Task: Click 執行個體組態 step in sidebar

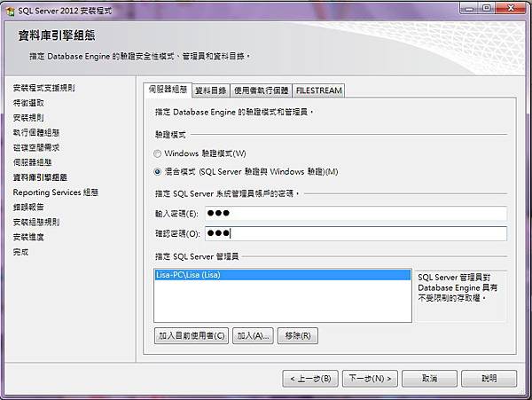Action: click(x=36, y=133)
